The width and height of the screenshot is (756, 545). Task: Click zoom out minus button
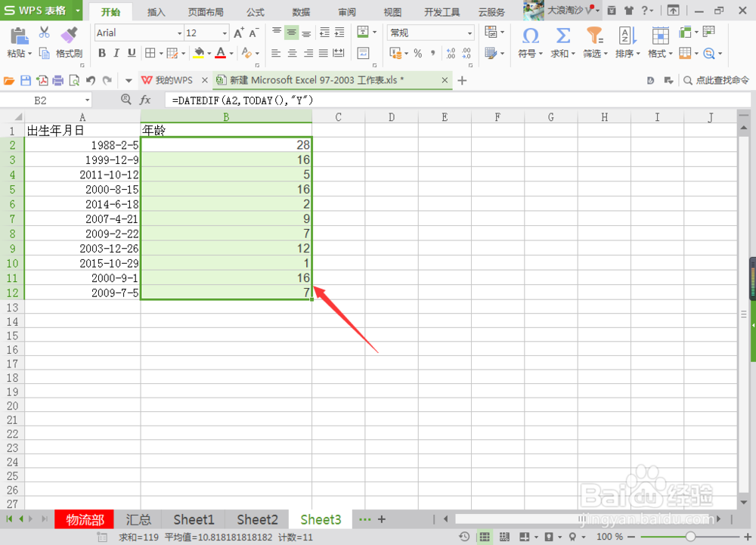pos(631,537)
